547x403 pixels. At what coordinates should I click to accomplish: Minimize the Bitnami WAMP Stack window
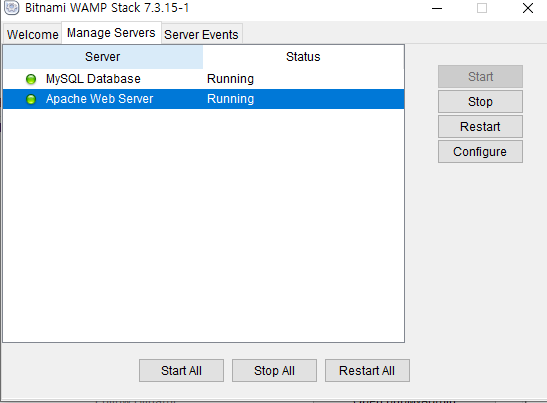[437, 8]
